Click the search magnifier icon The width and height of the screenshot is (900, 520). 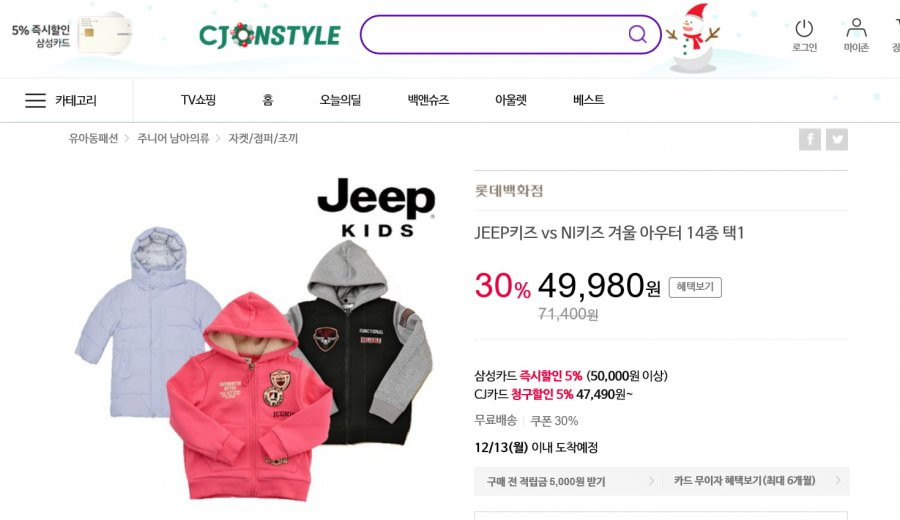click(x=637, y=34)
